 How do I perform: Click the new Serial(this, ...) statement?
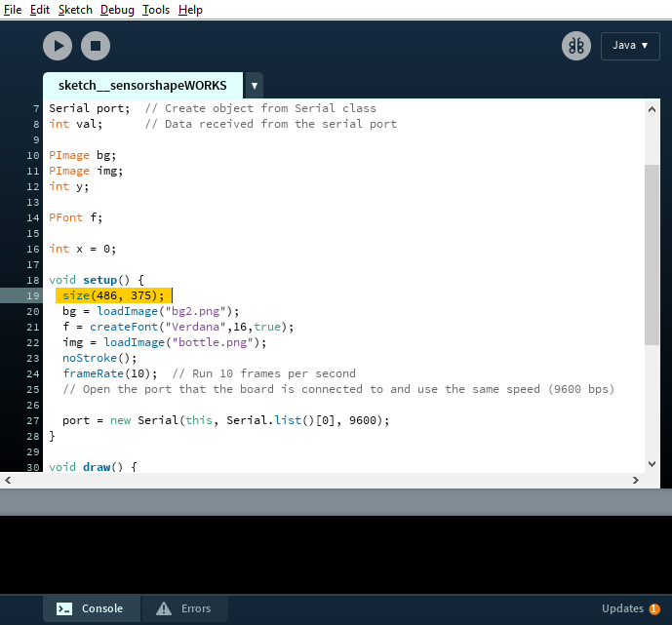pyautogui.click(x=226, y=420)
